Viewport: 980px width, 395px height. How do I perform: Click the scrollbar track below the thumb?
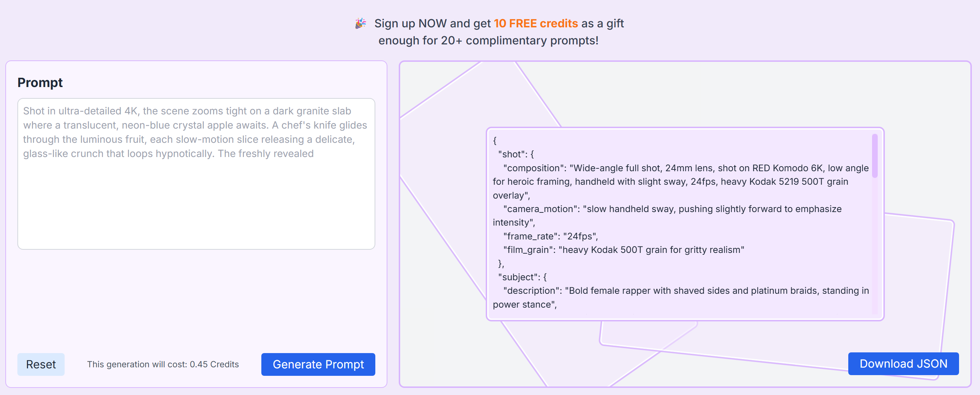[875, 247]
